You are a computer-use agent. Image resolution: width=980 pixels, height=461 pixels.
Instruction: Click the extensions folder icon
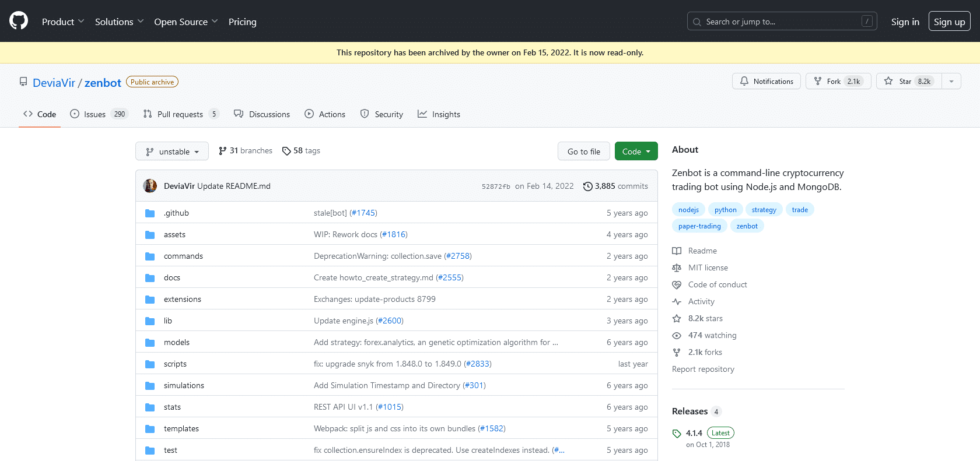(x=150, y=300)
